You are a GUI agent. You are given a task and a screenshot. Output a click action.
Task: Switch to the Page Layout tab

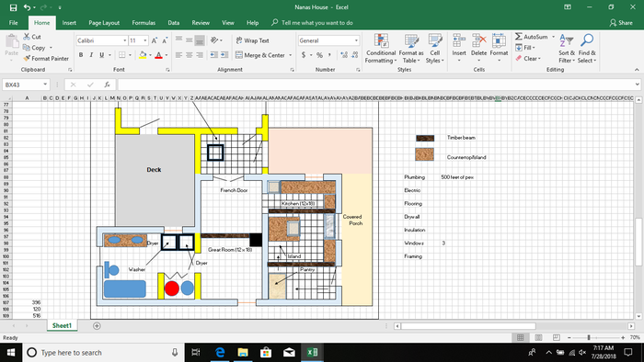click(104, 23)
